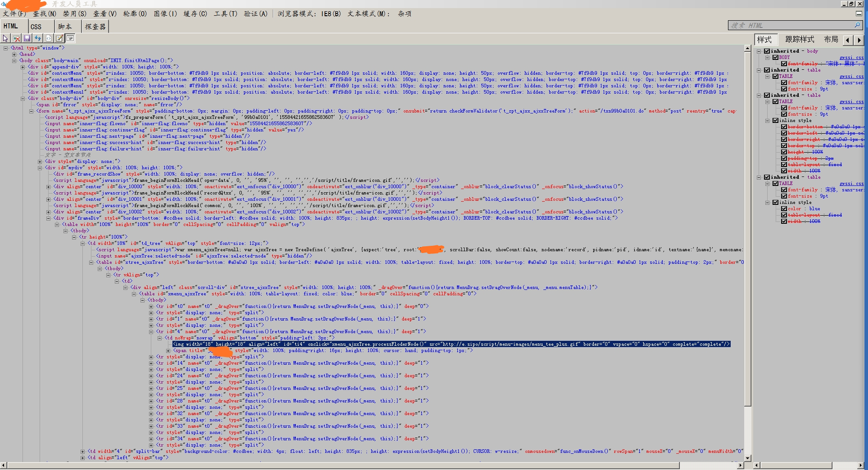
Task: Open the 查看(V) menu
Action: coord(105,14)
